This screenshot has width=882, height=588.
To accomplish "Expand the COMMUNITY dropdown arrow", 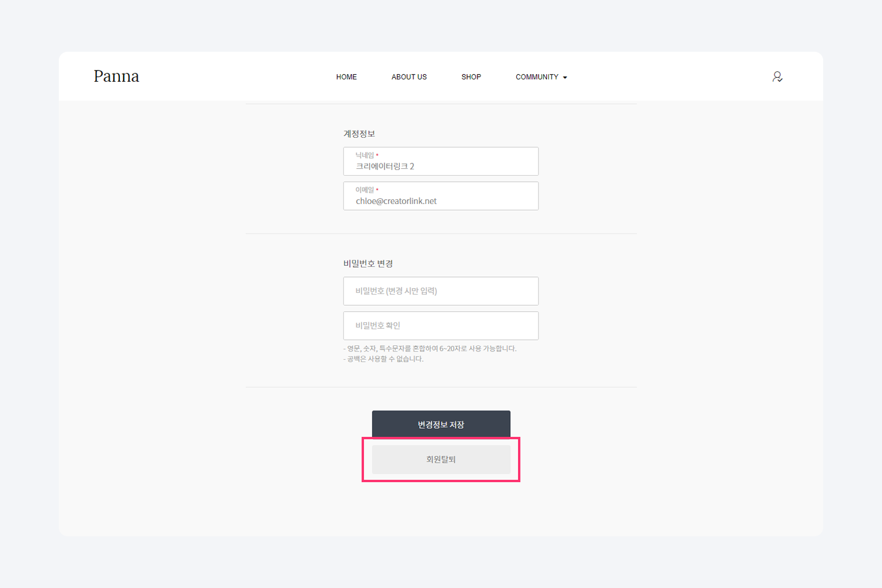I will [x=565, y=78].
